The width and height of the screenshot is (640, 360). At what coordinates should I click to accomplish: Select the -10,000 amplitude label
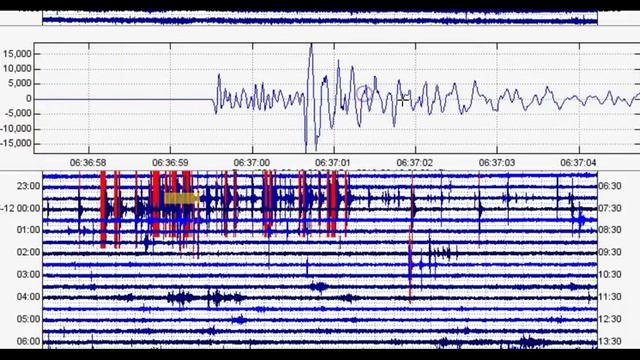click(16, 129)
